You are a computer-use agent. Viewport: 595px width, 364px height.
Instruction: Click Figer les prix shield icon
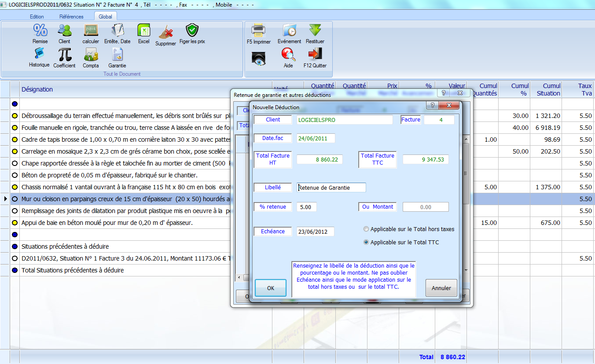coord(192,31)
